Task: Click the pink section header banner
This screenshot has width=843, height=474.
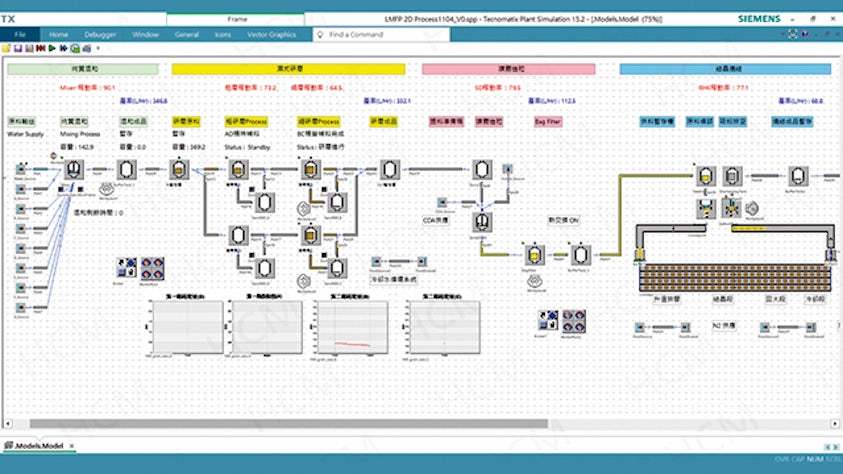Action: 509,69
